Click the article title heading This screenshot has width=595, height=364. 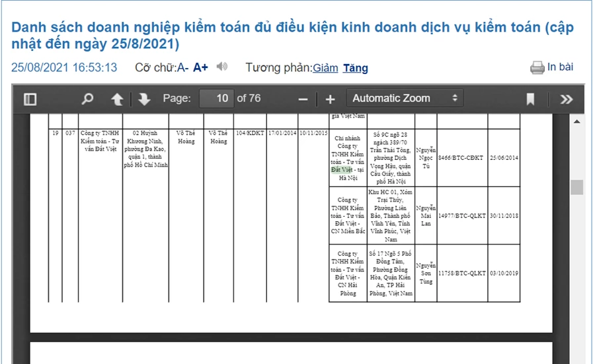[x=292, y=35]
